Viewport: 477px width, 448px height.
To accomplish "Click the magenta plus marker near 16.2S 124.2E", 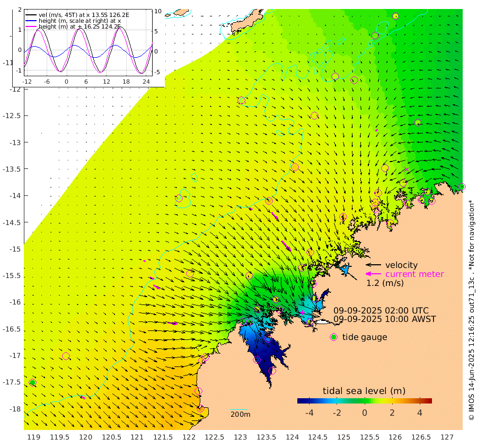I will (x=302, y=312).
